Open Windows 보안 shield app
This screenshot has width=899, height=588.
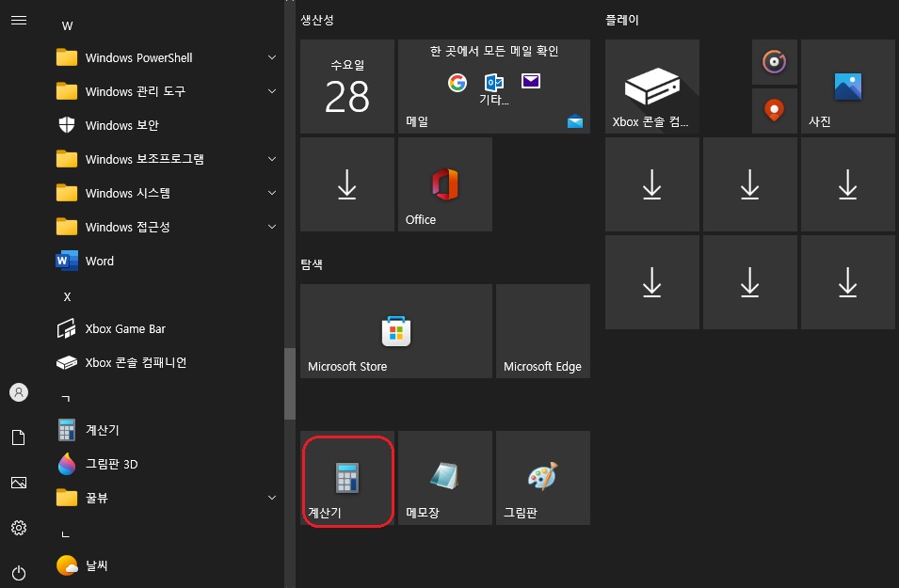(x=167, y=125)
